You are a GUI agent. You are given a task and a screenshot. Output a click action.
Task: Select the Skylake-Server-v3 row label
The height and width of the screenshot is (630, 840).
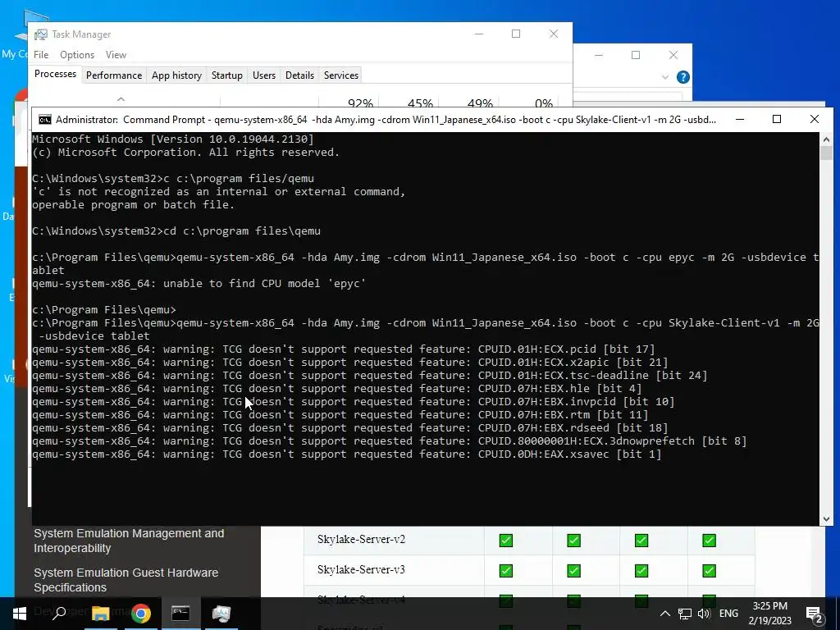coord(361,569)
